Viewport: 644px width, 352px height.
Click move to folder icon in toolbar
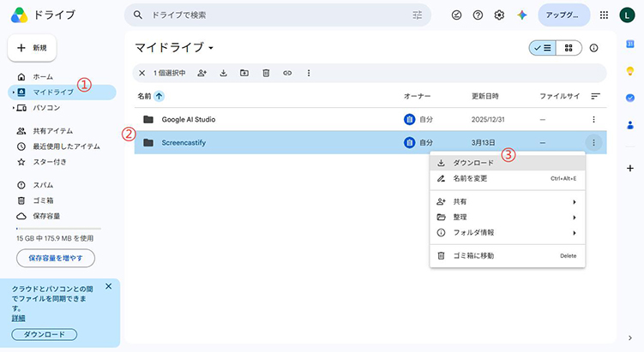click(244, 73)
